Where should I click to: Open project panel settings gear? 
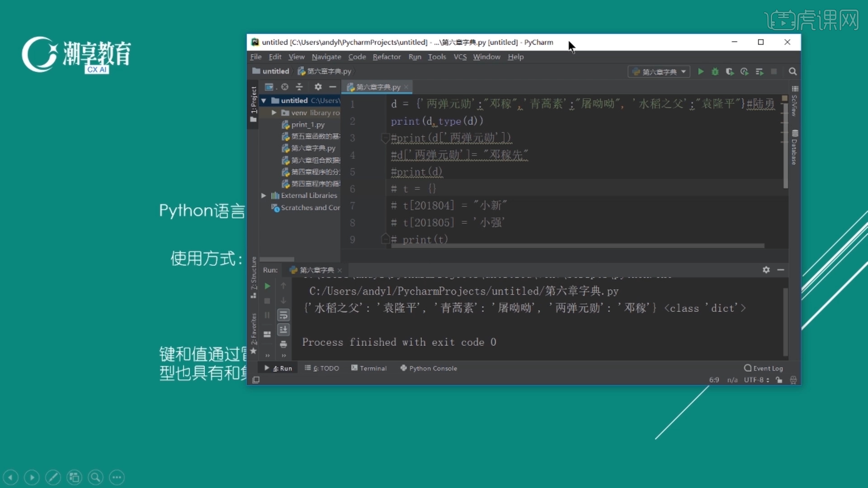click(318, 87)
